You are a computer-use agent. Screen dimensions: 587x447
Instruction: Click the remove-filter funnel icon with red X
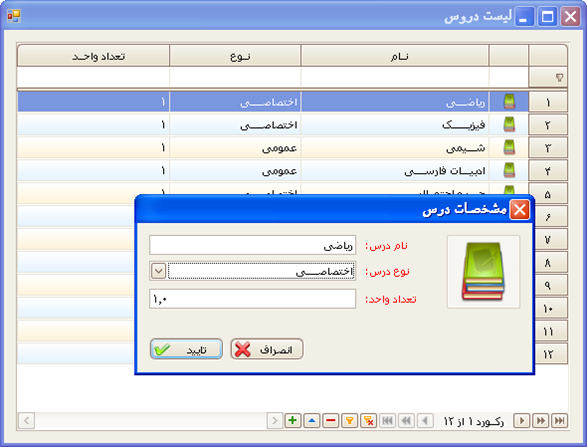click(368, 420)
